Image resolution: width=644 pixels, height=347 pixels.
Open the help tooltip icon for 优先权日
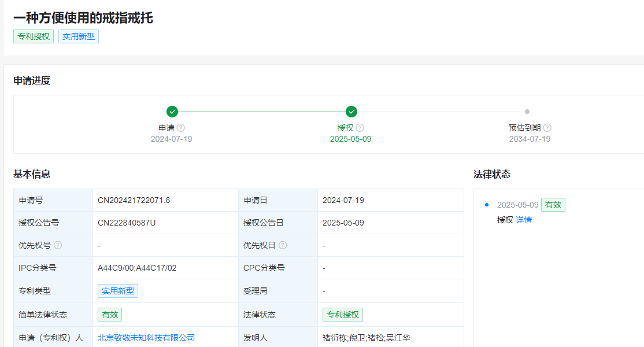(282, 245)
